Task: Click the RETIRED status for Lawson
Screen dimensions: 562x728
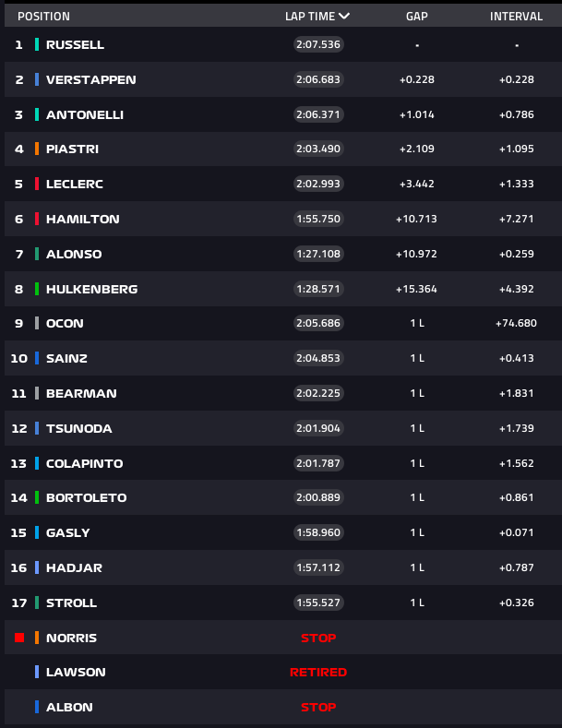Action: point(318,673)
